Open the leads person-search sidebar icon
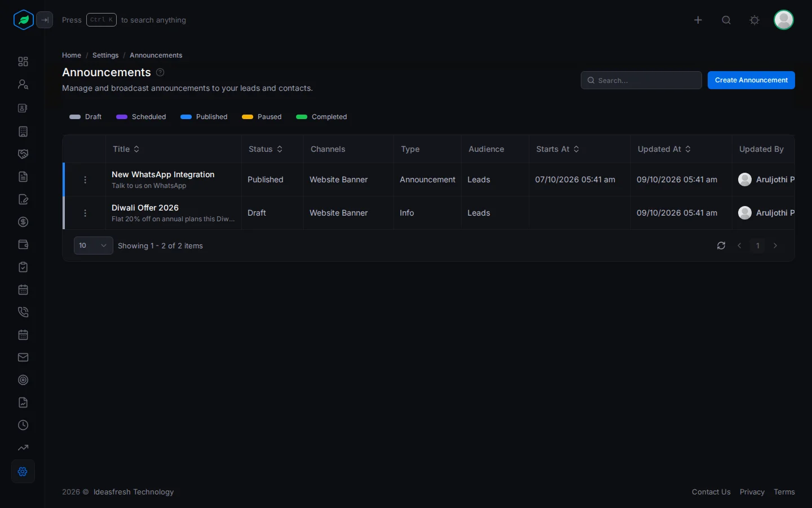Screen dimensions: 812x508 point(23,84)
